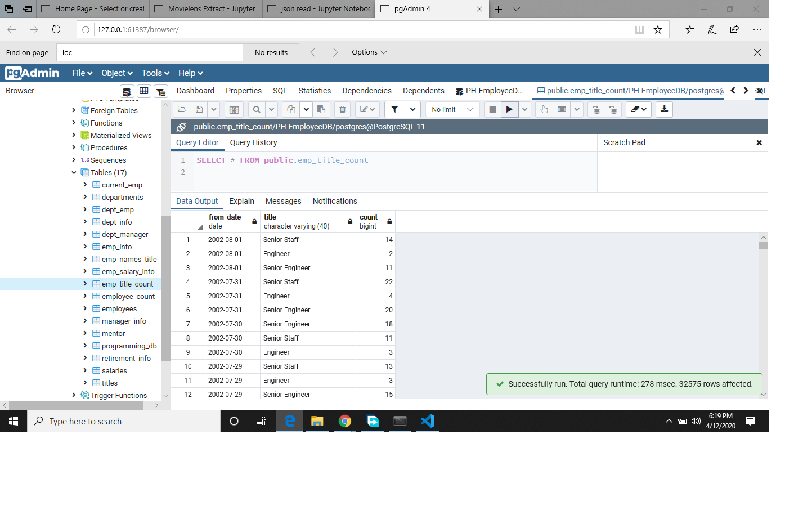Switch to the Properties tab
This screenshot has height=510, width=812.
[x=244, y=91]
